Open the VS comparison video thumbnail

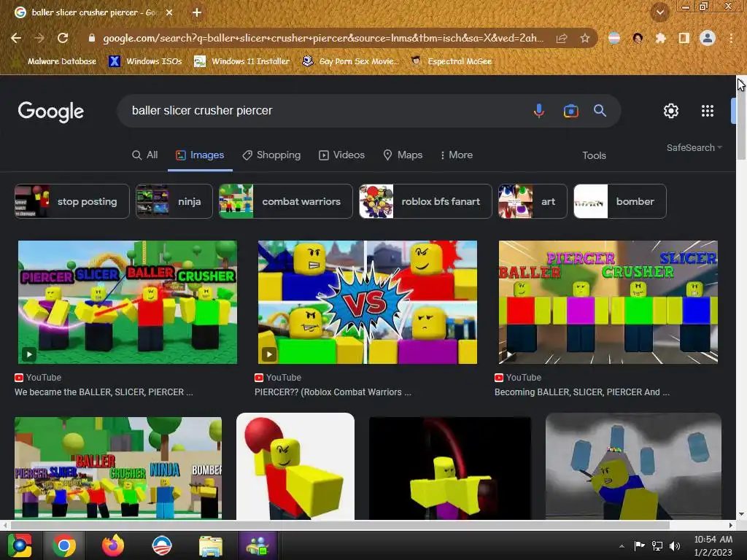click(x=368, y=302)
